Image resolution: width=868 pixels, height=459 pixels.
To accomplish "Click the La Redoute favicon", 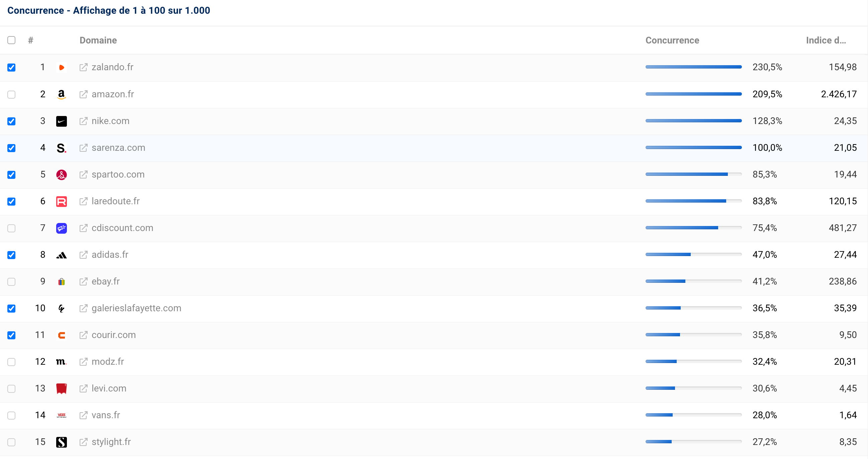I will 61,201.
